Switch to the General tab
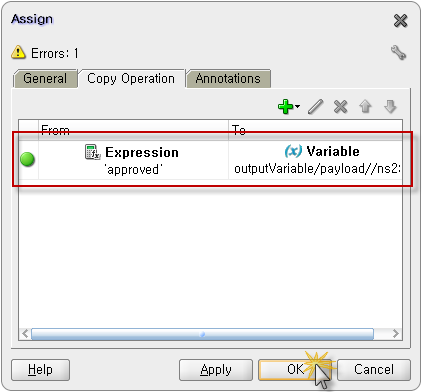This screenshot has width=422, height=392. (45, 79)
